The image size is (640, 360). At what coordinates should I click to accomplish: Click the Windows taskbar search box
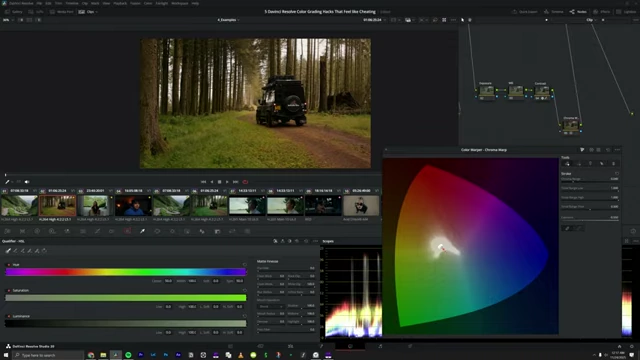click(48, 355)
